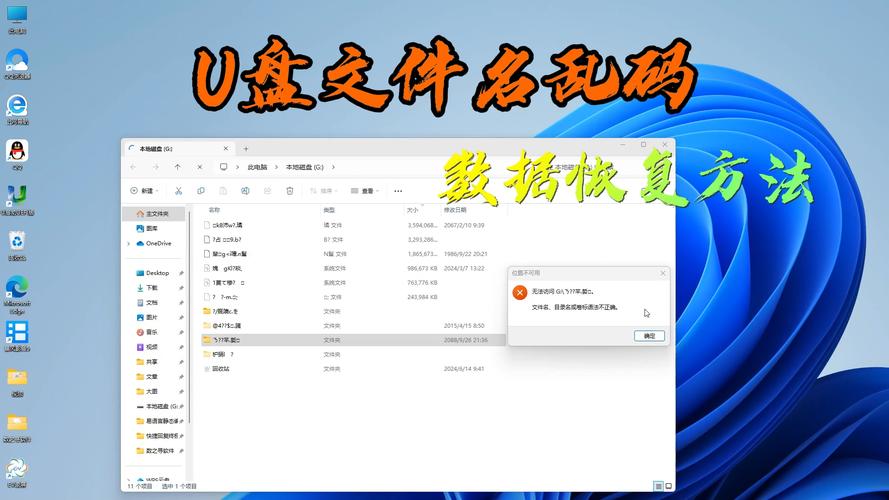This screenshot has width=889, height=500.
Task: Open the Internet Explorer desktop icon
Action: (x=17, y=109)
